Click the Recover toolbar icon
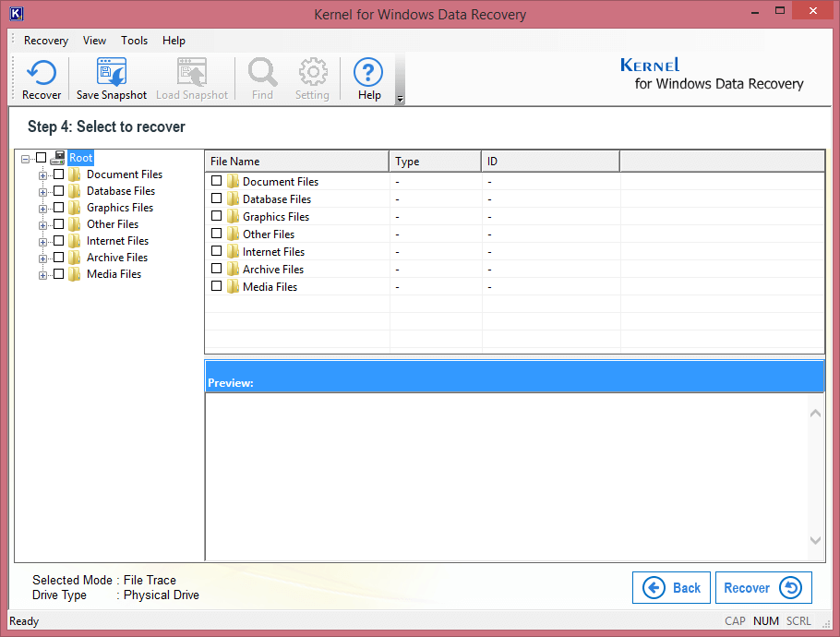This screenshot has height=637, width=840. 42,72
